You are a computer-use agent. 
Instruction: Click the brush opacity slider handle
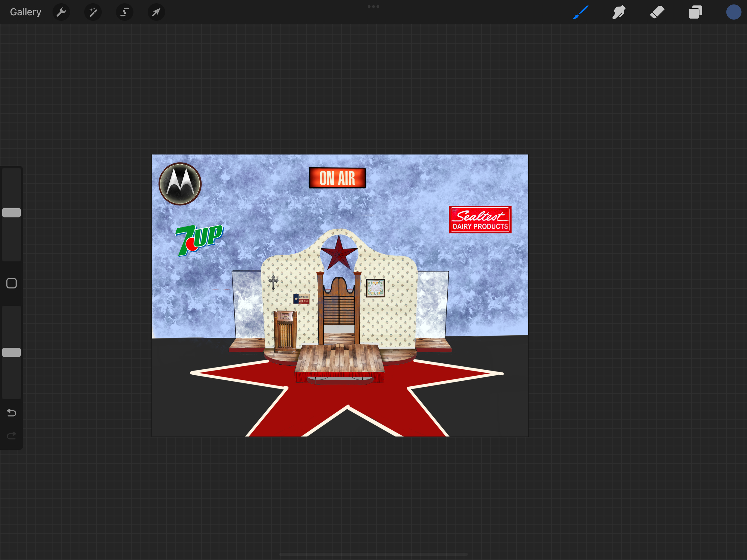point(11,352)
